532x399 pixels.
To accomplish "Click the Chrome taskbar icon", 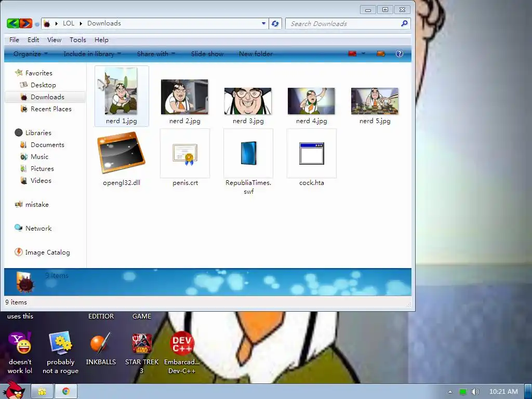I will 66,392.
